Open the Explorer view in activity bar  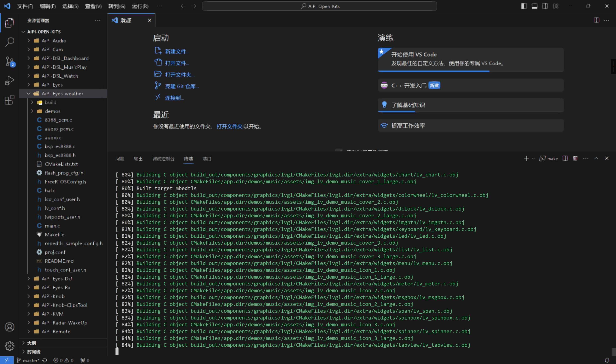9,23
